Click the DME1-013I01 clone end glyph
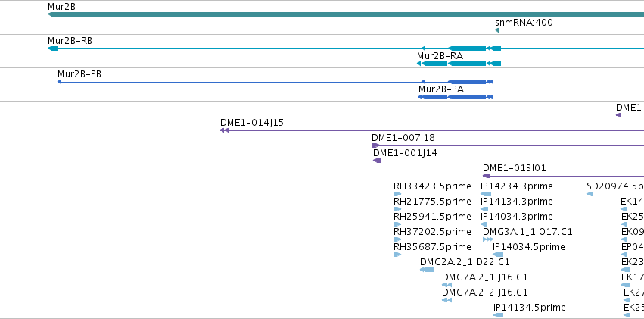The height and width of the screenshot is (319, 644). tap(487, 176)
